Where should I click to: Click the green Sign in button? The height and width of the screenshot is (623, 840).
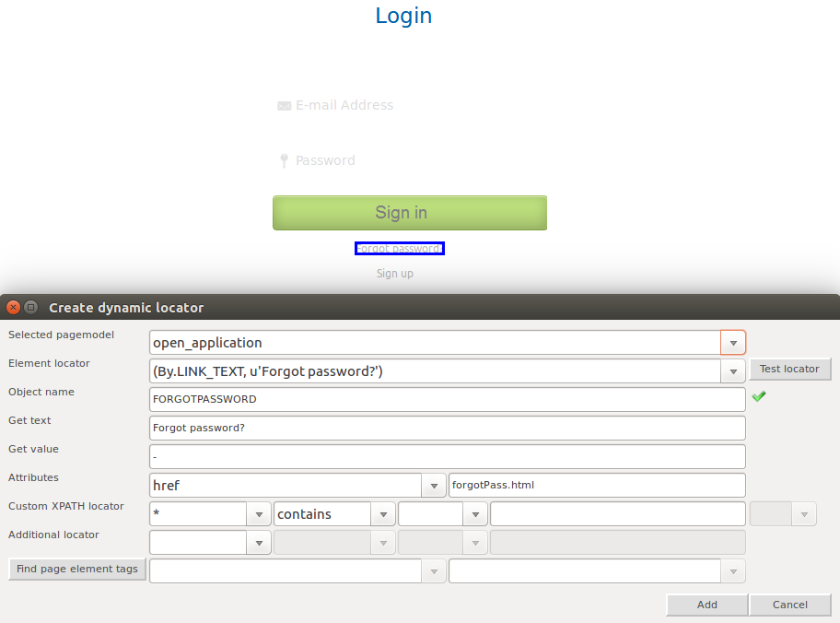click(410, 213)
